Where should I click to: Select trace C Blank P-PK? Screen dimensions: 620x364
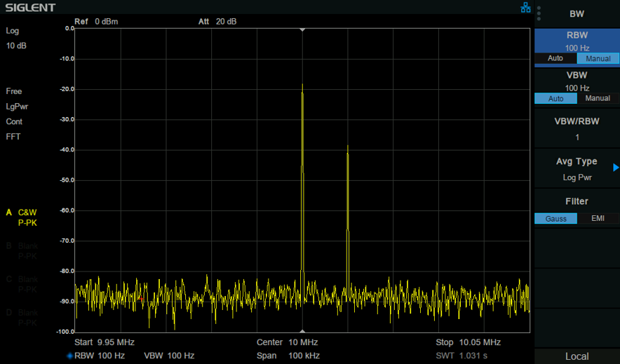pos(22,284)
